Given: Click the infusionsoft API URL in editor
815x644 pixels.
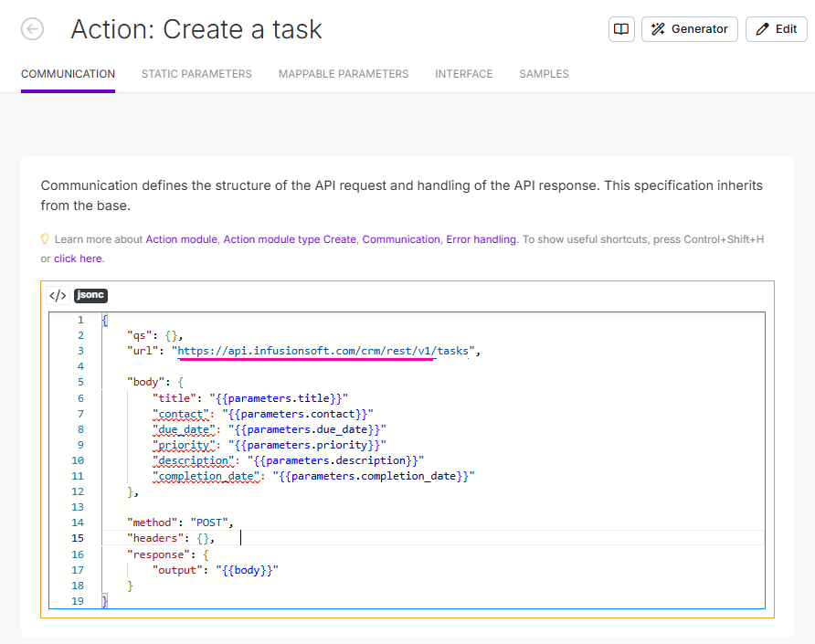Looking at the screenshot, I should [x=325, y=351].
